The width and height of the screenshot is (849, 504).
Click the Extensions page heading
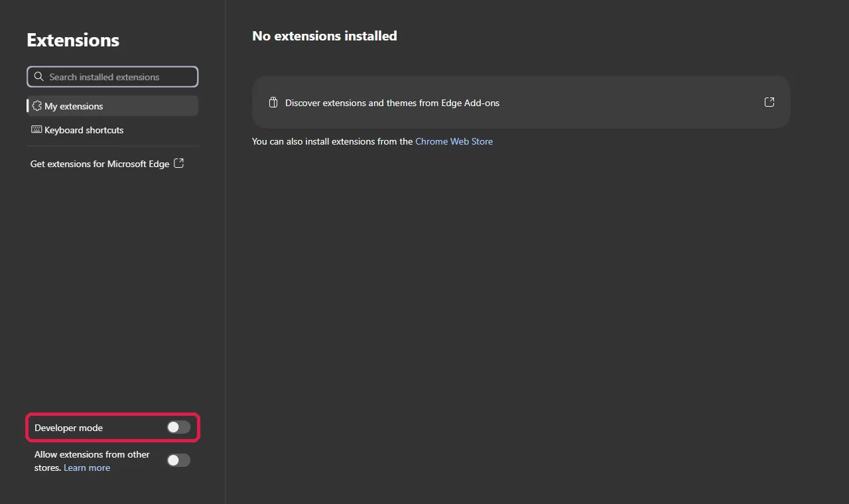click(73, 40)
